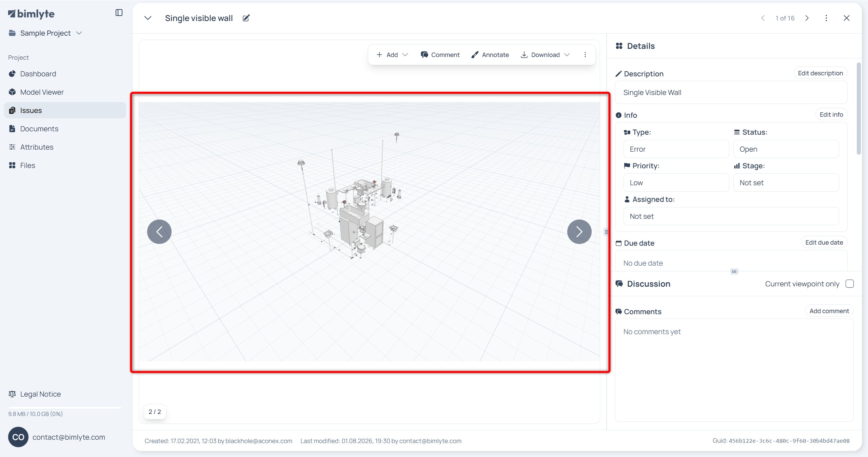Image resolution: width=868 pixels, height=457 pixels.
Task: Show the previous viewpoint image
Action: click(159, 232)
